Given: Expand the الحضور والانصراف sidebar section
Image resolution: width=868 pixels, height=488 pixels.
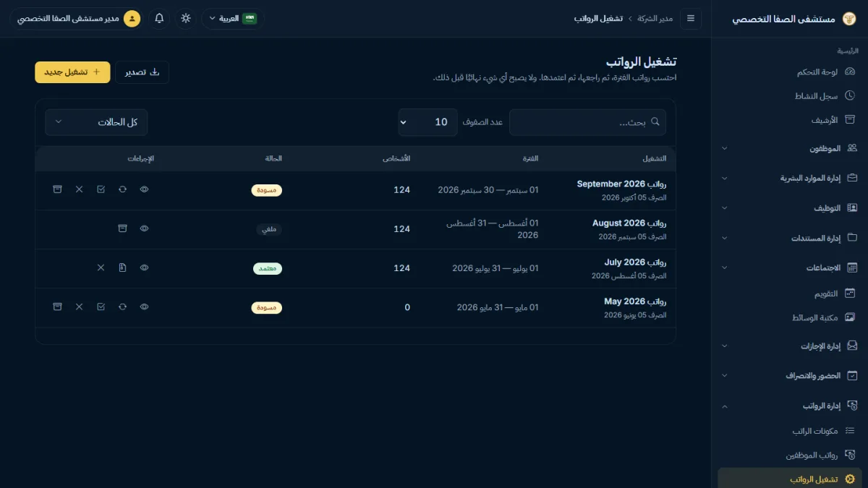Looking at the screenshot, I should (790, 376).
